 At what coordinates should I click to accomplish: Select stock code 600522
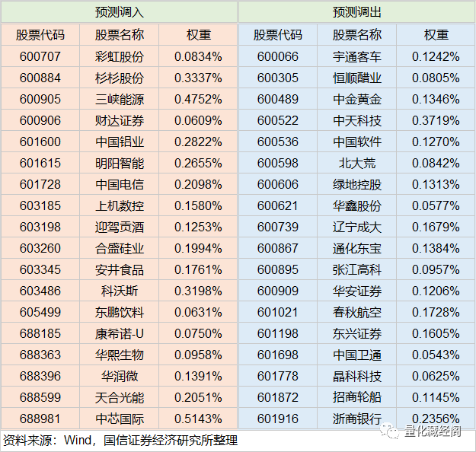coord(278,121)
